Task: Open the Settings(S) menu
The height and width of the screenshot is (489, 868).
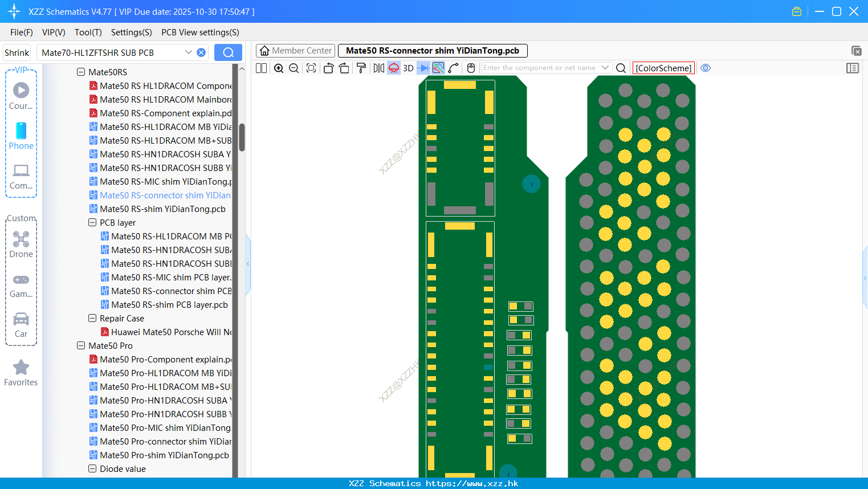Action: pos(132,32)
